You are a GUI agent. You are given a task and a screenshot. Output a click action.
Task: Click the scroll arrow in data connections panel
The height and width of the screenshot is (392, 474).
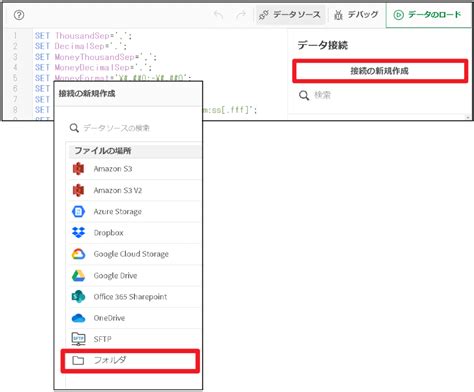click(x=468, y=117)
